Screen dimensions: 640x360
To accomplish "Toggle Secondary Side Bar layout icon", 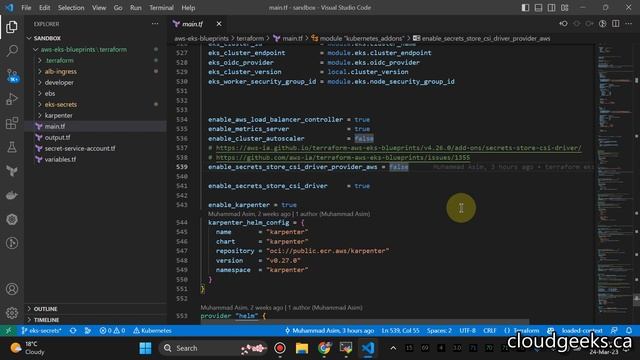I will 551,7.
